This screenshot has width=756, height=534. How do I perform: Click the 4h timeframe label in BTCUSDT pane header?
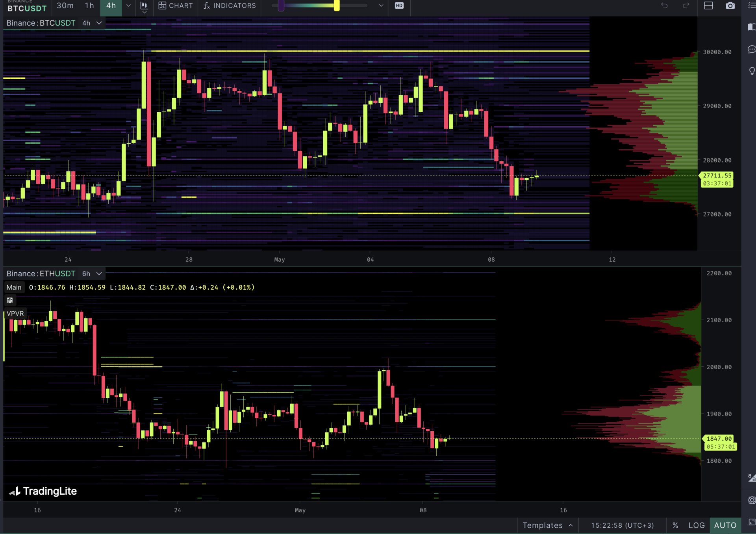pyautogui.click(x=86, y=23)
